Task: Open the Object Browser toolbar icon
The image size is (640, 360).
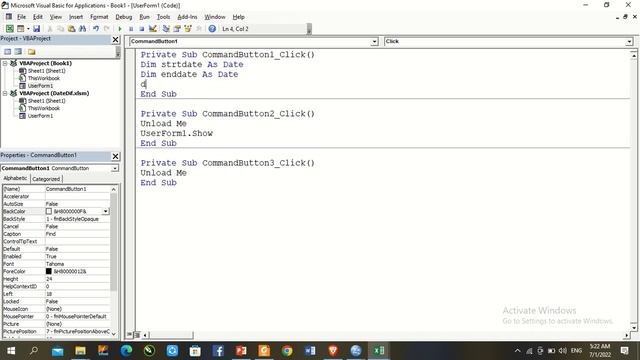Action: 188,29
